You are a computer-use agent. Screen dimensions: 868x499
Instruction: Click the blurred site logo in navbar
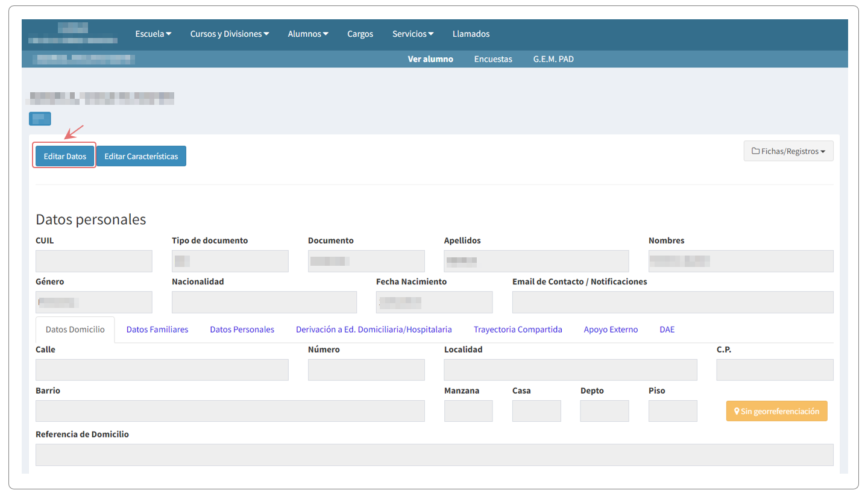[x=73, y=33]
